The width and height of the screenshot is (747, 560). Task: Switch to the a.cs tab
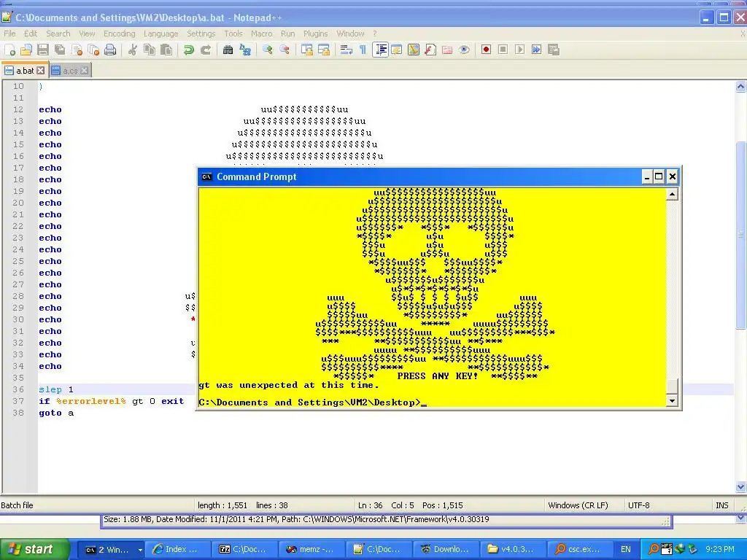click(x=69, y=71)
